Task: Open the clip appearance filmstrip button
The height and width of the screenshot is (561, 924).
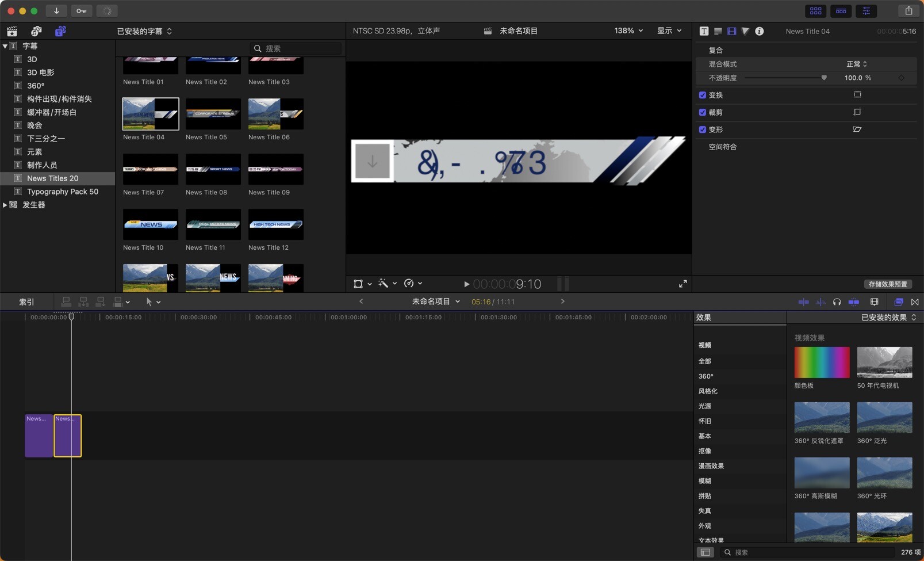Action: (874, 302)
